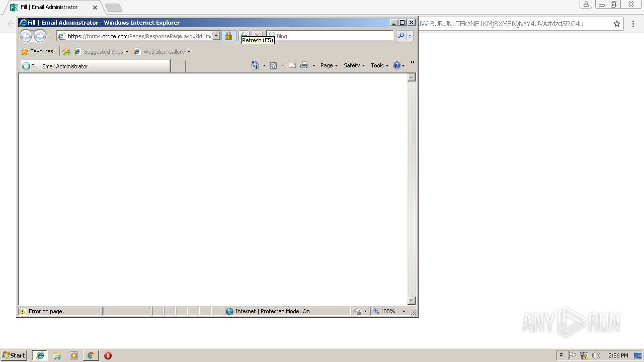Open the Tools menu
The height and width of the screenshot is (362, 644).
coord(379,65)
